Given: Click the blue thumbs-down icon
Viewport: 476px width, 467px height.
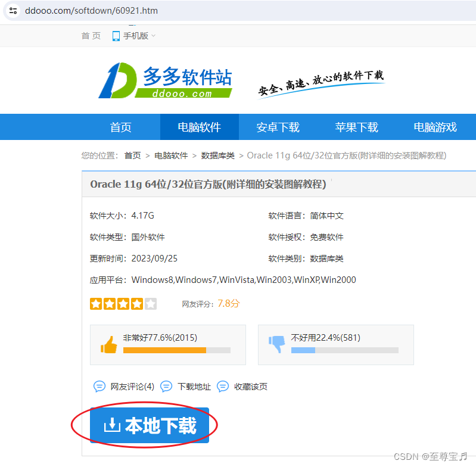Looking at the screenshot, I should 276,344.
